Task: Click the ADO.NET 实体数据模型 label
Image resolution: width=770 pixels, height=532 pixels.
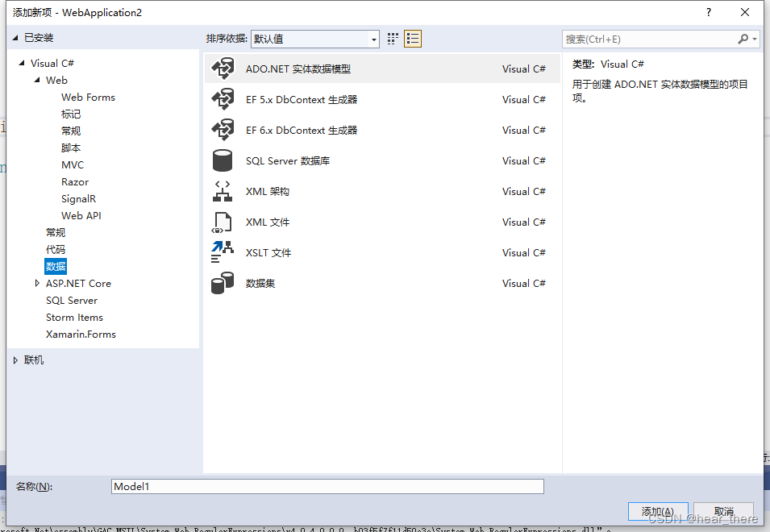Action: coord(298,69)
